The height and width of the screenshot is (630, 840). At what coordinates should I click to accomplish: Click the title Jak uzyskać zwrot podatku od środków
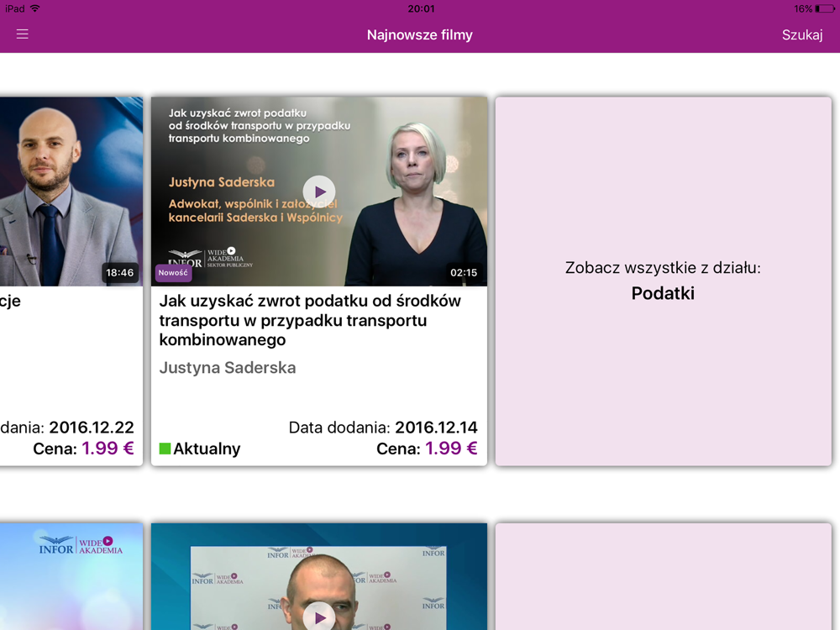pyautogui.click(x=310, y=320)
